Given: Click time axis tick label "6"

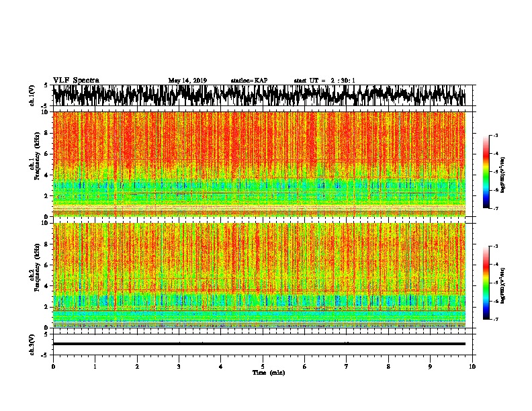Looking at the screenshot, I should [304, 366].
